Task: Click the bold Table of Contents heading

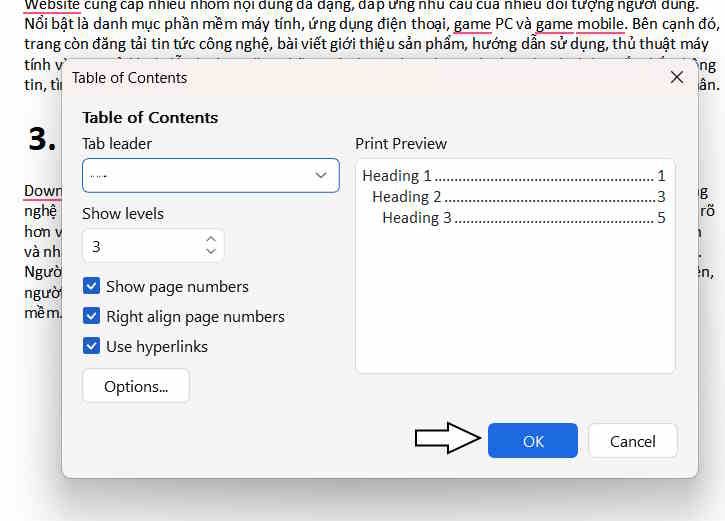Action: pyautogui.click(x=150, y=117)
